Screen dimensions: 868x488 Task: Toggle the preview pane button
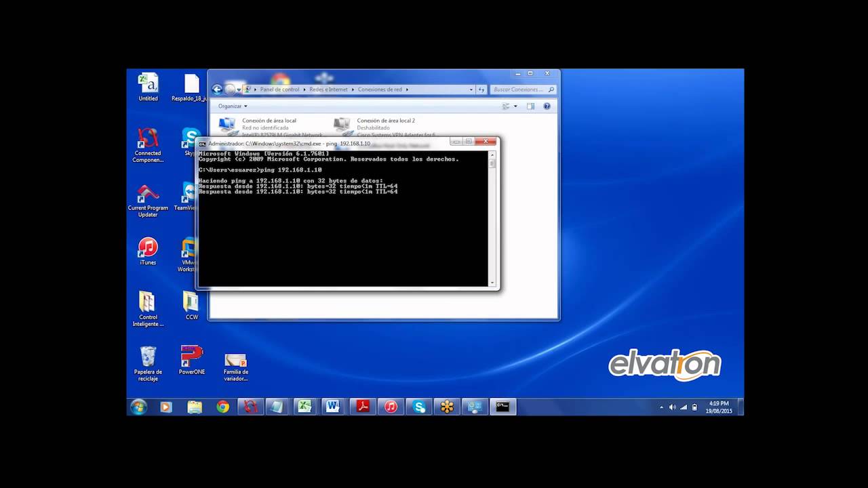tap(530, 106)
